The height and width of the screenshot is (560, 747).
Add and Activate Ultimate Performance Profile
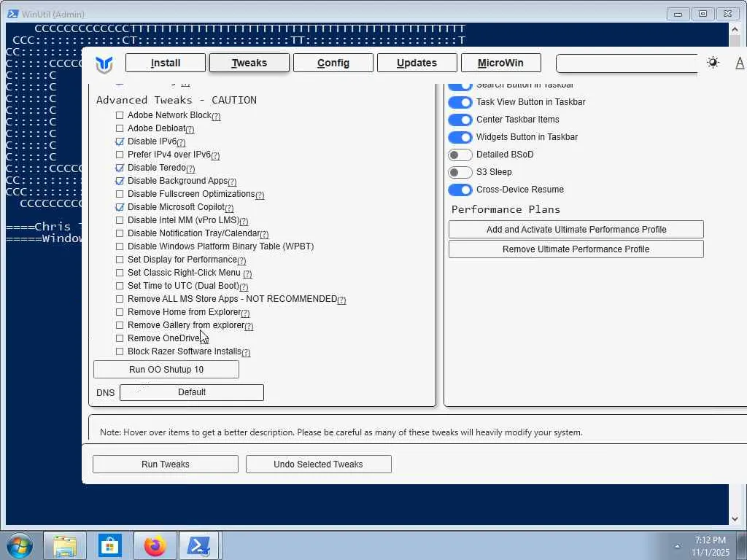coord(576,230)
